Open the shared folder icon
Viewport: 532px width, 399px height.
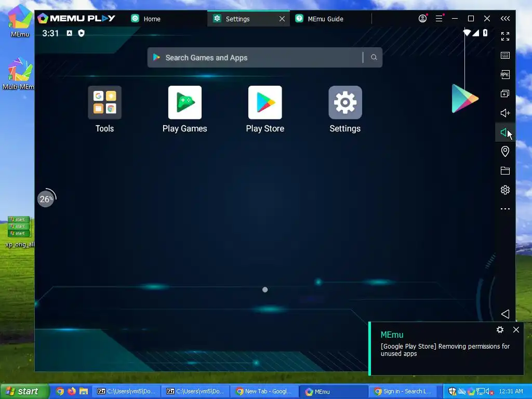pos(505,170)
